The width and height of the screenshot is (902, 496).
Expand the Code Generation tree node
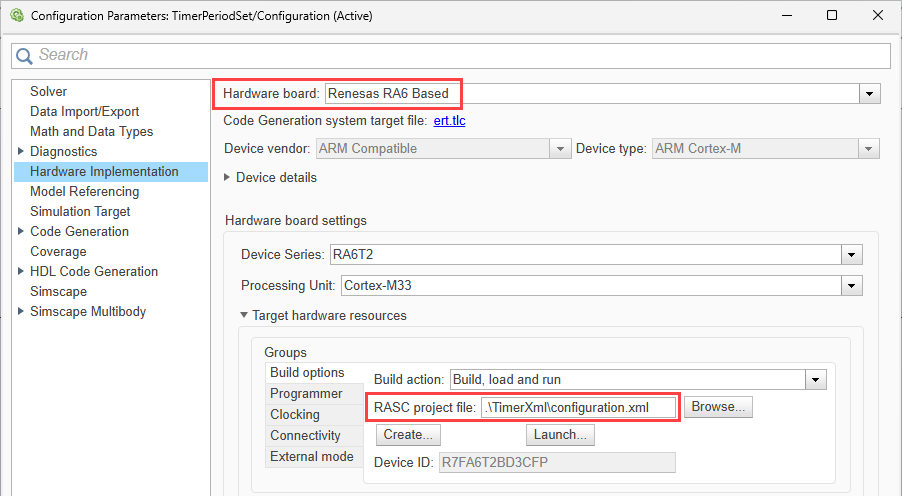[x=21, y=231]
